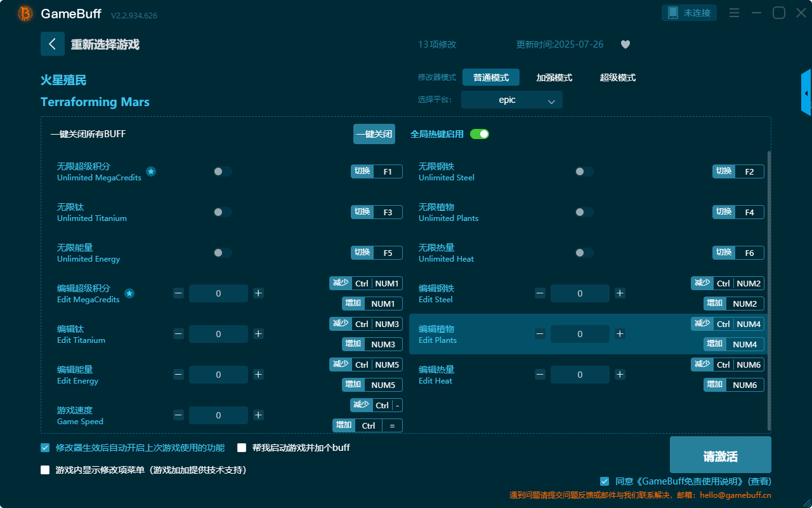The height and width of the screenshot is (508, 812).
Task: Check the 游戏内显示修改项菜单 checkbox
Action: pyautogui.click(x=45, y=471)
